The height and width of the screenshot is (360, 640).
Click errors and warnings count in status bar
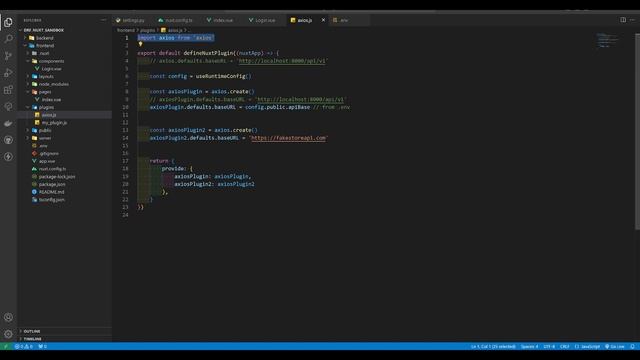click(x=24, y=347)
